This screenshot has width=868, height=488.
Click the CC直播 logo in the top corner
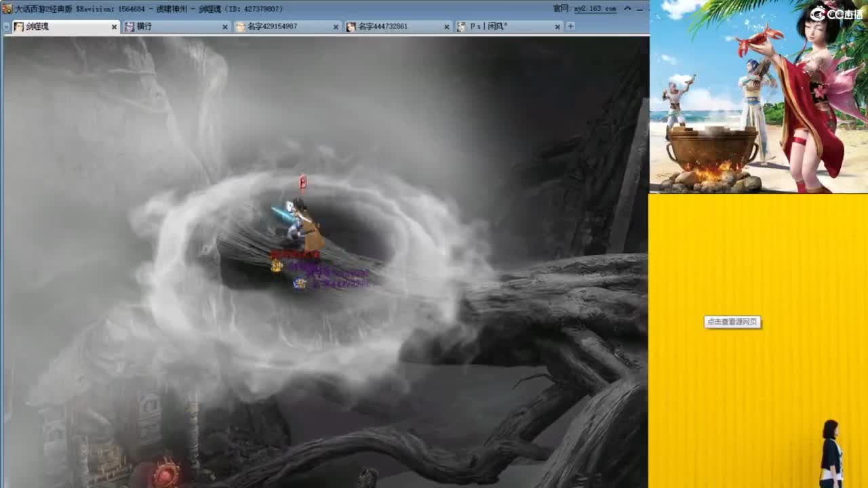pos(837,14)
